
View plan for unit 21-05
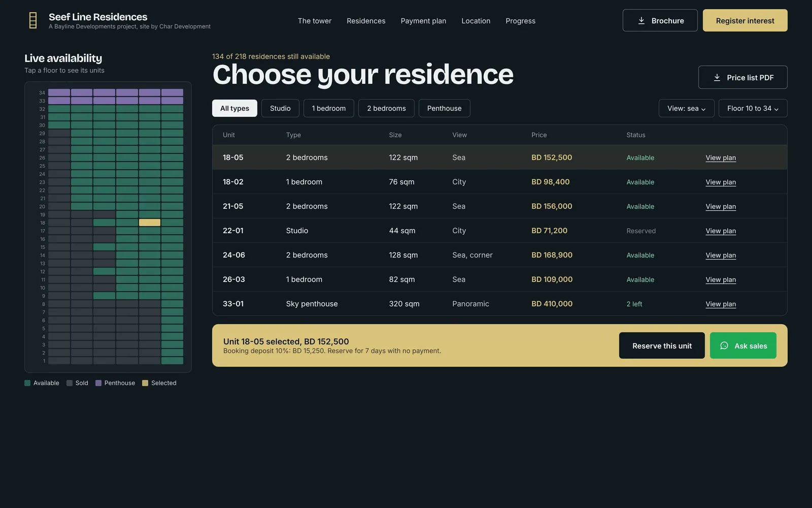(721, 206)
